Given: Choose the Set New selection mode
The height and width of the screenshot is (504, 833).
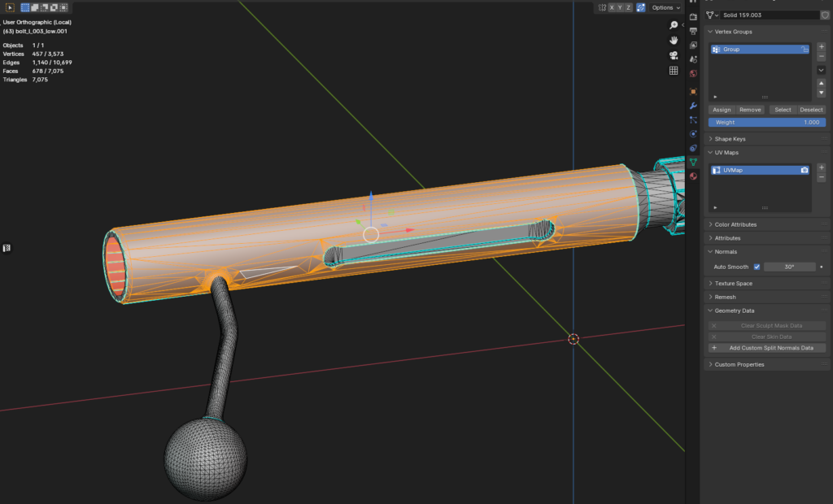Looking at the screenshot, I should 25,7.
